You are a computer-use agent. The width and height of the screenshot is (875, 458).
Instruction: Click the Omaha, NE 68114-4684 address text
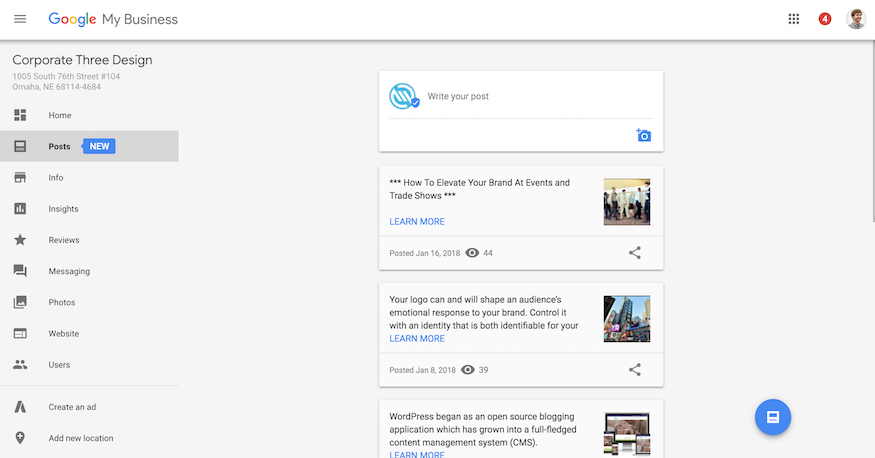(56, 87)
